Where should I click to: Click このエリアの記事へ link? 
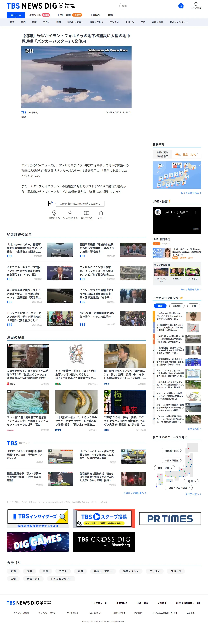[135, 493]
